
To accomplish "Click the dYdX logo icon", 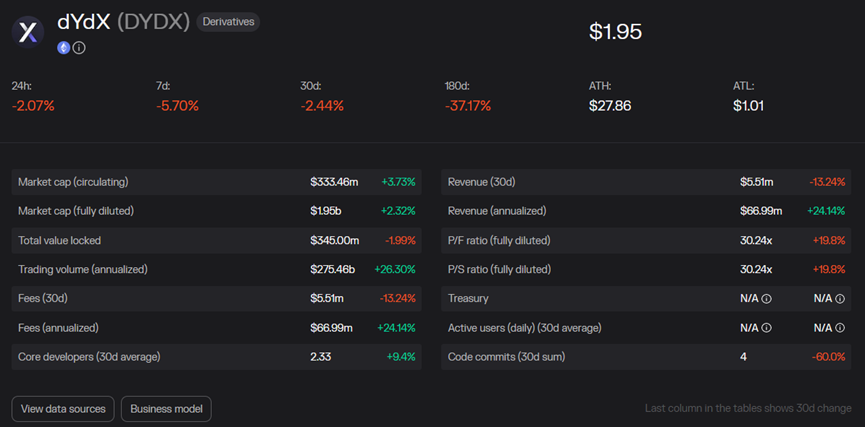I will coord(28,32).
